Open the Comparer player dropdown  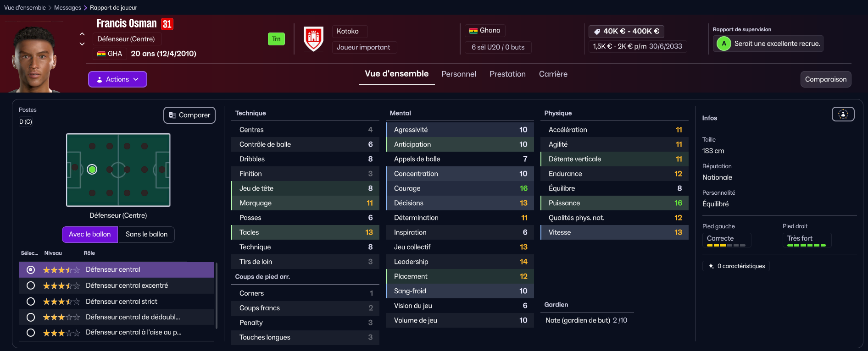click(x=189, y=115)
